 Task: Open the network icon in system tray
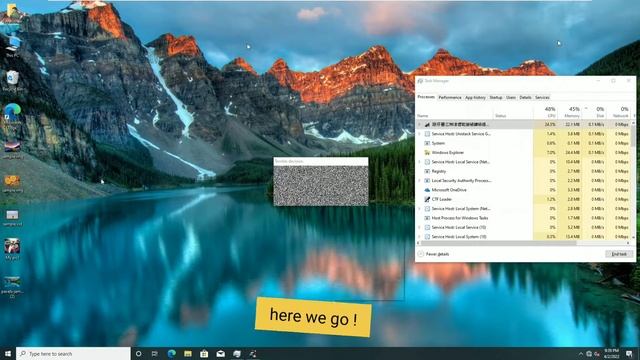point(589,353)
